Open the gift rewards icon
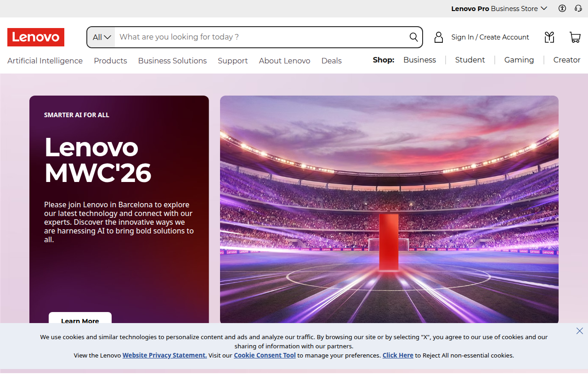The image size is (588, 392). coord(549,37)
